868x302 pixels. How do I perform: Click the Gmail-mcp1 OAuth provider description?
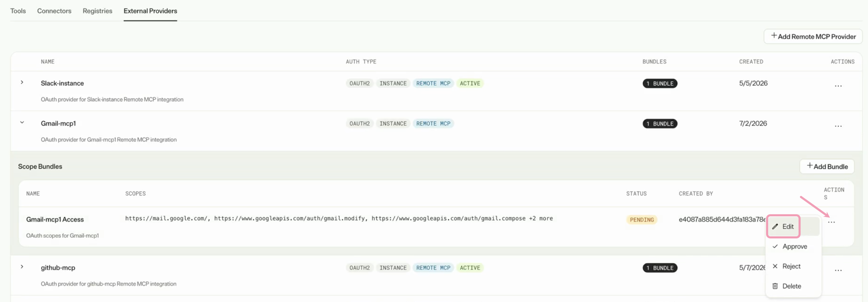(108, 140)
